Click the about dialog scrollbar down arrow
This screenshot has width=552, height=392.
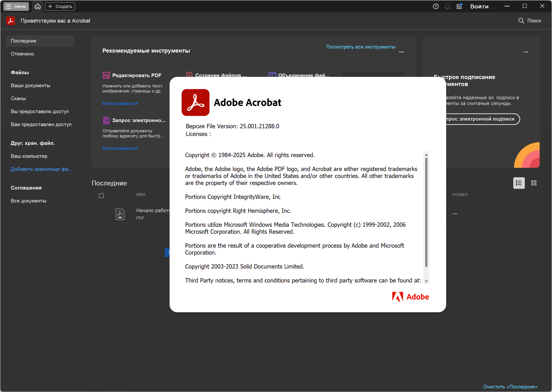[426, 281]
